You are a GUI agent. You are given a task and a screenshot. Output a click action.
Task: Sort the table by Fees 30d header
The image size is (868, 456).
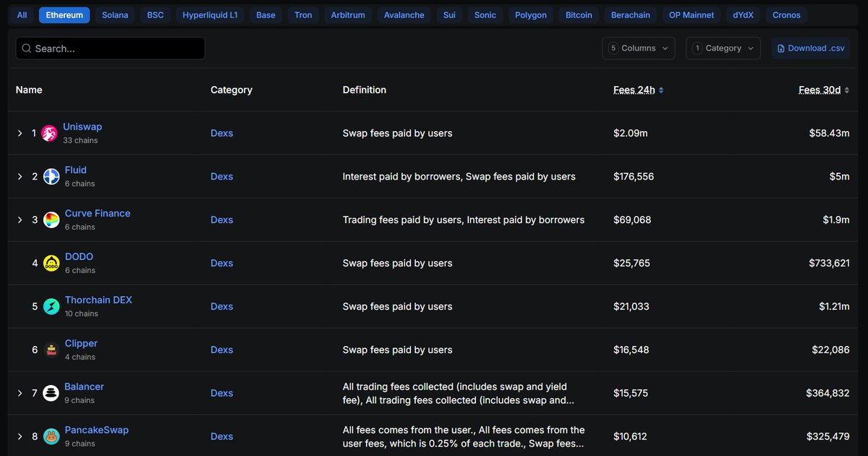(820, 90)
